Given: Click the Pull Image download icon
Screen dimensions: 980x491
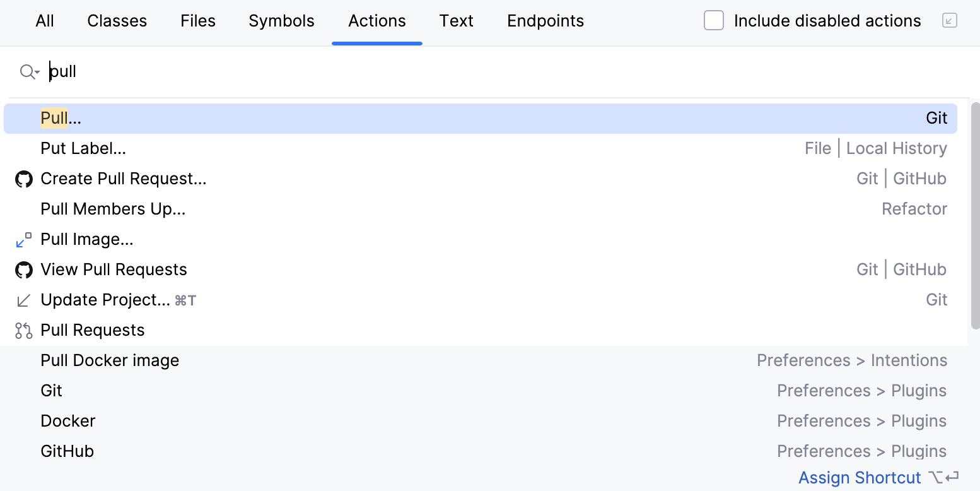Looking at the screenshot, I should click(x=23, y=239).
